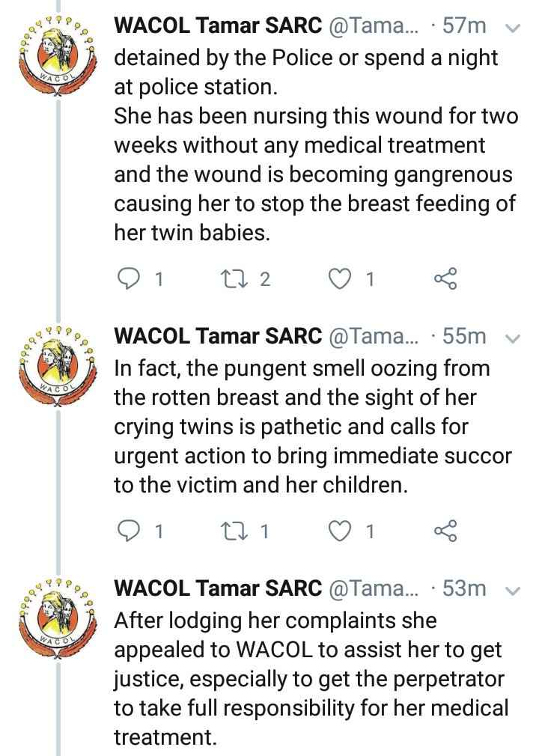This screenshot has width=539, height=756.
Task: Open the 57m timestamp link
Action: tap(464, 26)
